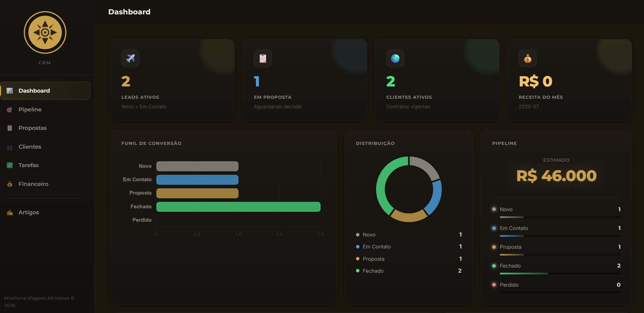Select the Fechado green bar in funnel
The width and height of the screenshot is (644, 313).
tap(238, 207)
